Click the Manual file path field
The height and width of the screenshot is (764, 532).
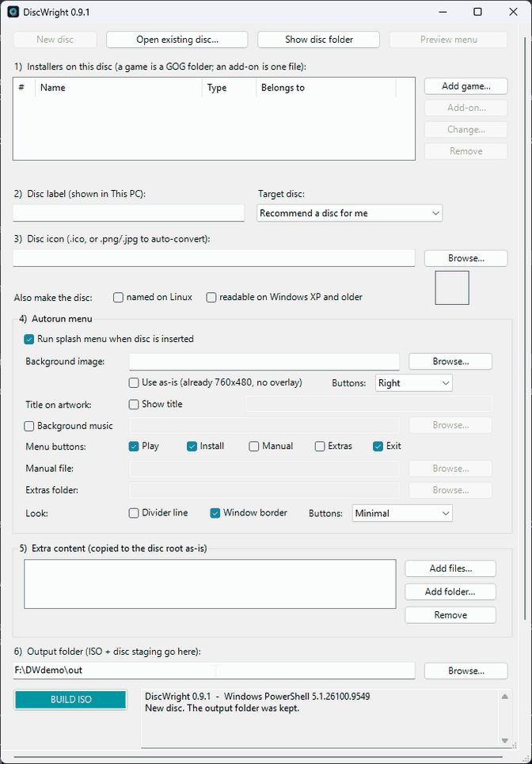[264, 469]
